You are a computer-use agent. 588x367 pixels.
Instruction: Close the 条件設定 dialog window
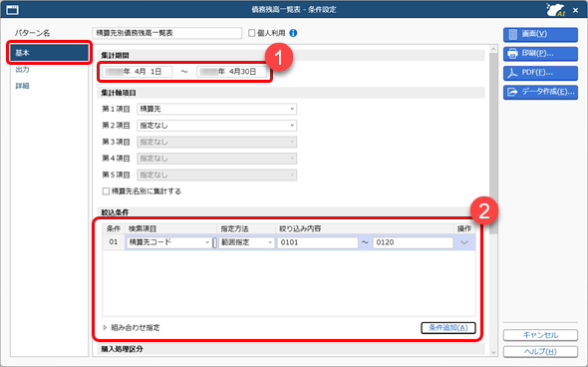point(576,10)
